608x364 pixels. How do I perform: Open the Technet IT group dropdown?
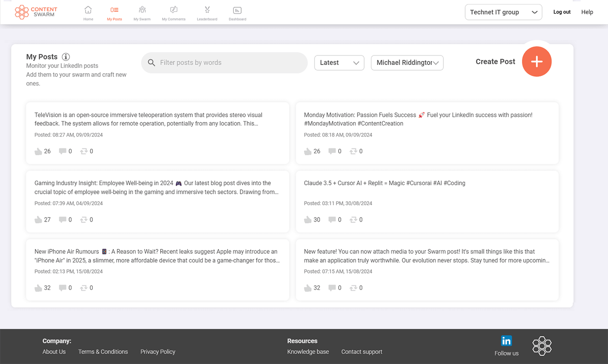[503, 12]
